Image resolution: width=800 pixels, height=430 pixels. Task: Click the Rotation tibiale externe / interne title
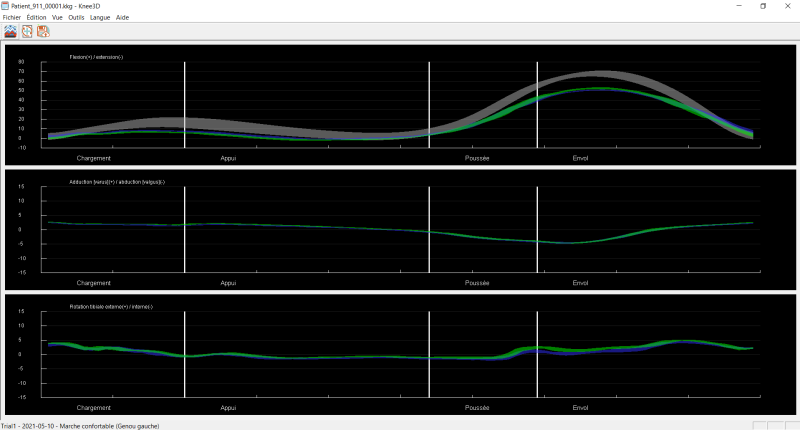(x=111, y=307)
